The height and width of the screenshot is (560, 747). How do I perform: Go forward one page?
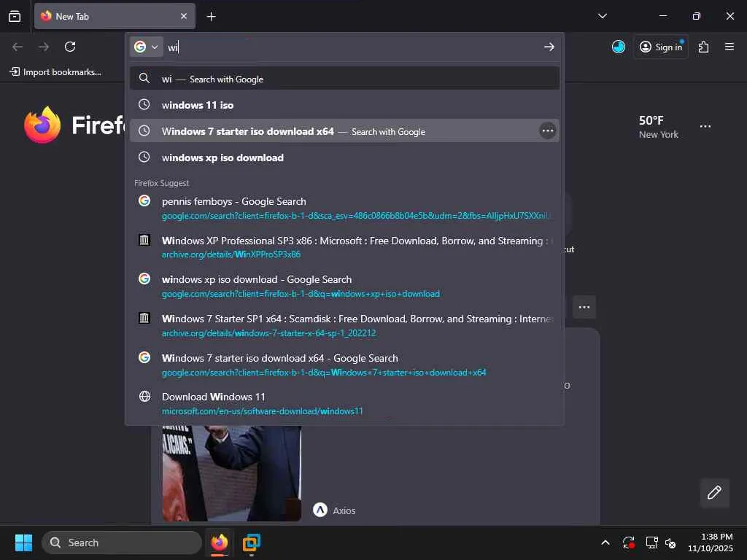tap(44, 47)
